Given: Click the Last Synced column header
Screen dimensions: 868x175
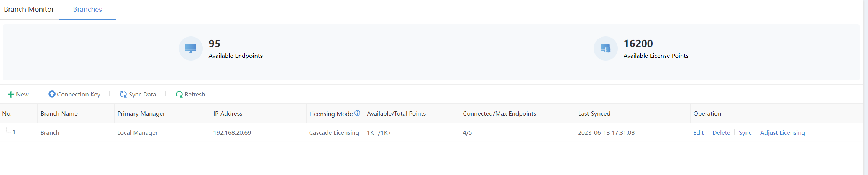Looking at the screenshot, I should 594,113.
